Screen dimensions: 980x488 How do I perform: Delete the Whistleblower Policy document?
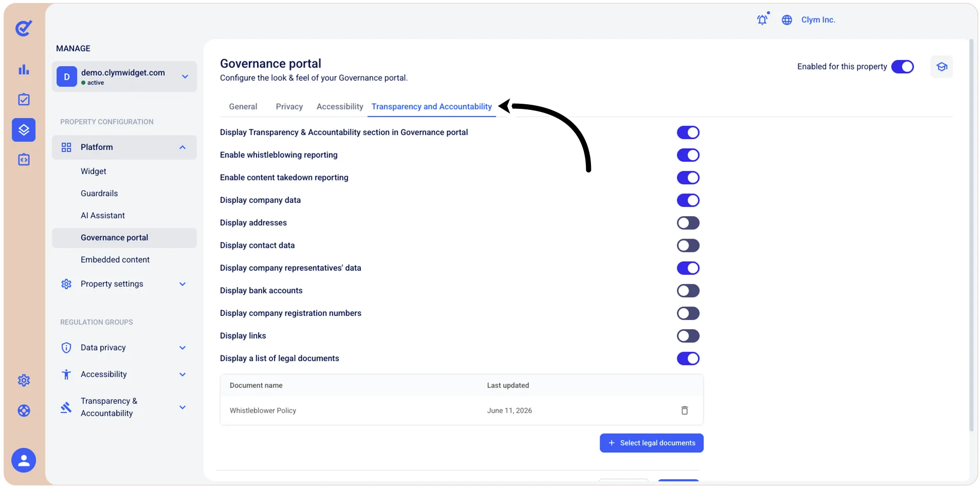coord(685,410)
